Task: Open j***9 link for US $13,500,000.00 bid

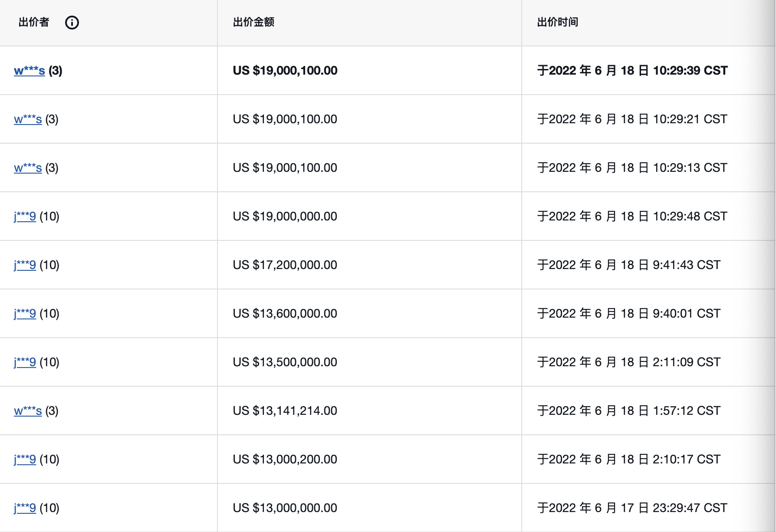Action: [x=25, y=362]
